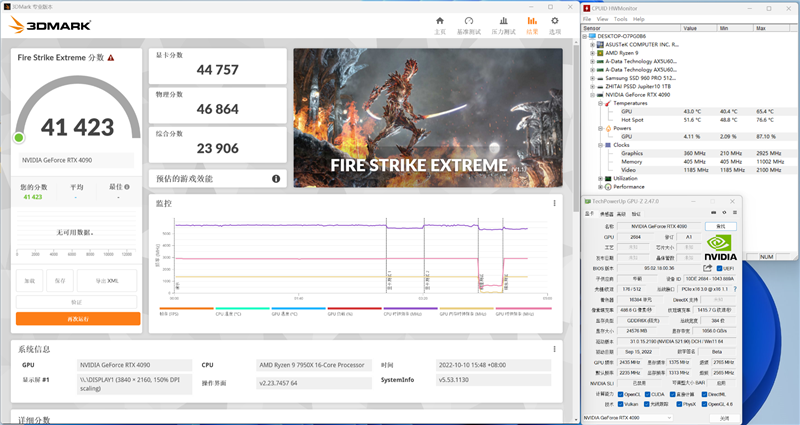Image resolution: width=800 pixels, height=425 pixels.
Task: Click the warning triangle beside Fire Strike Extreme score
Action: pyautogui.click(x=111, y=58)
